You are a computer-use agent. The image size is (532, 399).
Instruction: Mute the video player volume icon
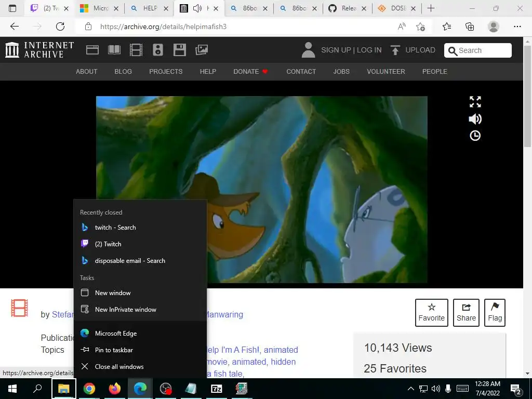pos(475,119)
